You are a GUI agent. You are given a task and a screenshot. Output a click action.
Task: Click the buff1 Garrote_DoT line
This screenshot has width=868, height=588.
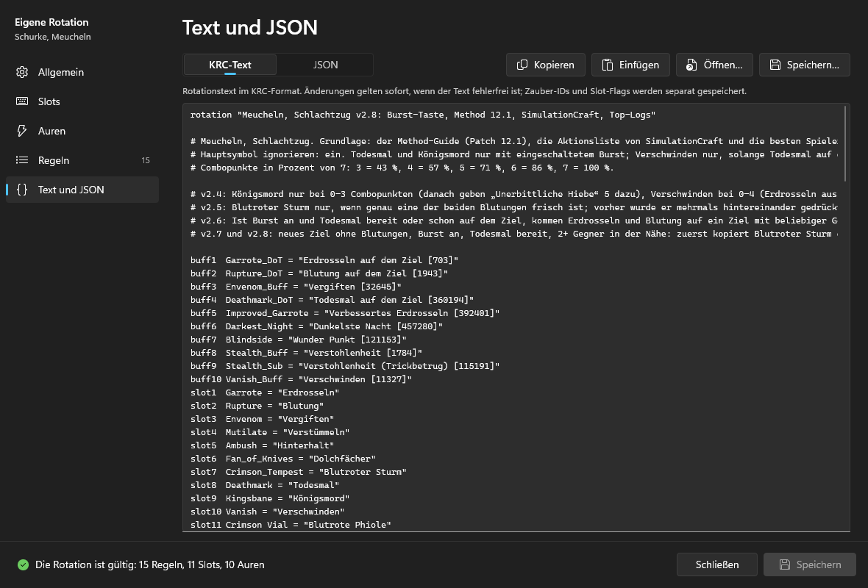[x=324, y=260]
